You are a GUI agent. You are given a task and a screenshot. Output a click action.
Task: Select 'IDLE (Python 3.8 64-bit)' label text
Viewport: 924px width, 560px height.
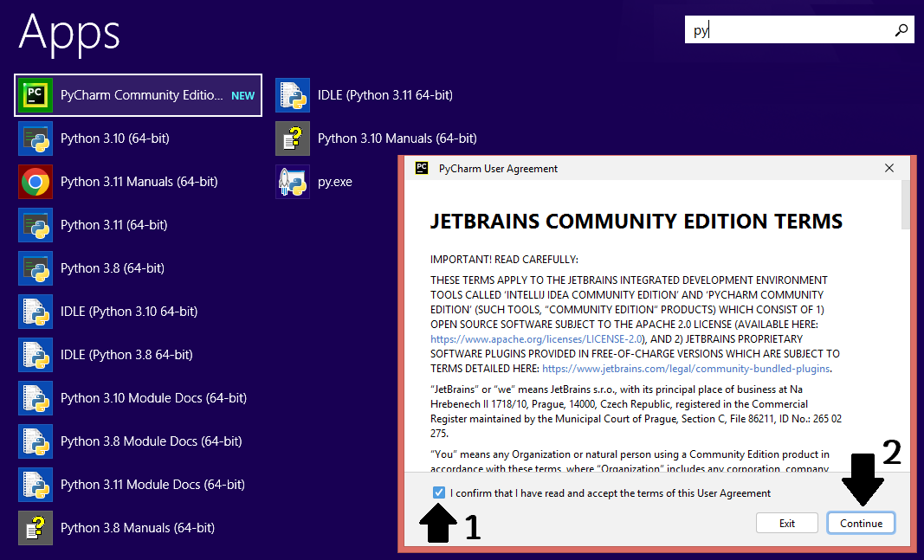pyautogui.click(x=126, y=355)
